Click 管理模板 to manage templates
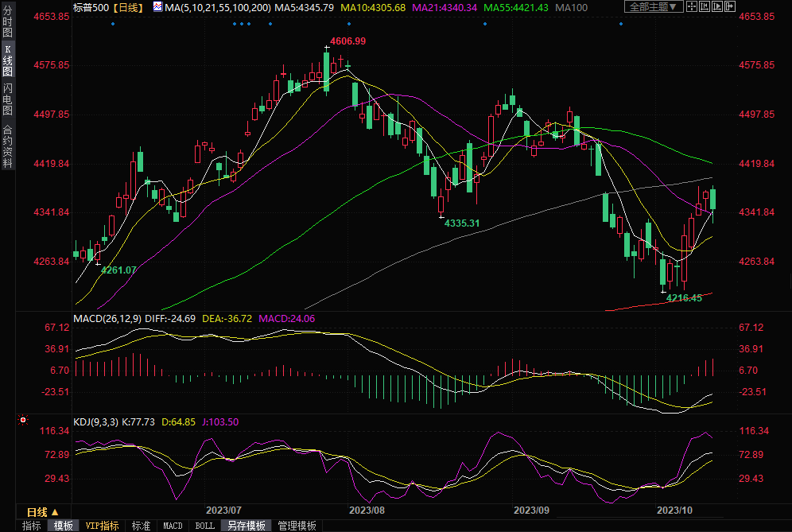 coord(297,526)
